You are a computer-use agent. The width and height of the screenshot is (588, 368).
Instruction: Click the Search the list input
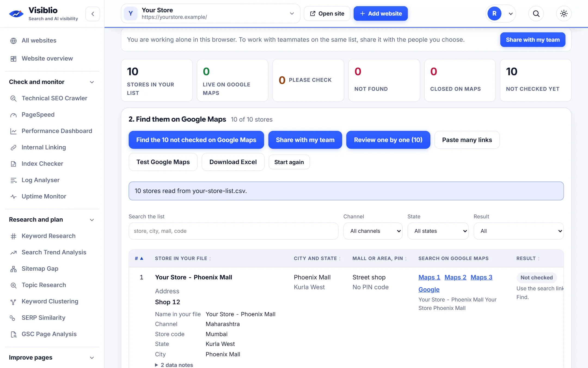pos(233,231)
